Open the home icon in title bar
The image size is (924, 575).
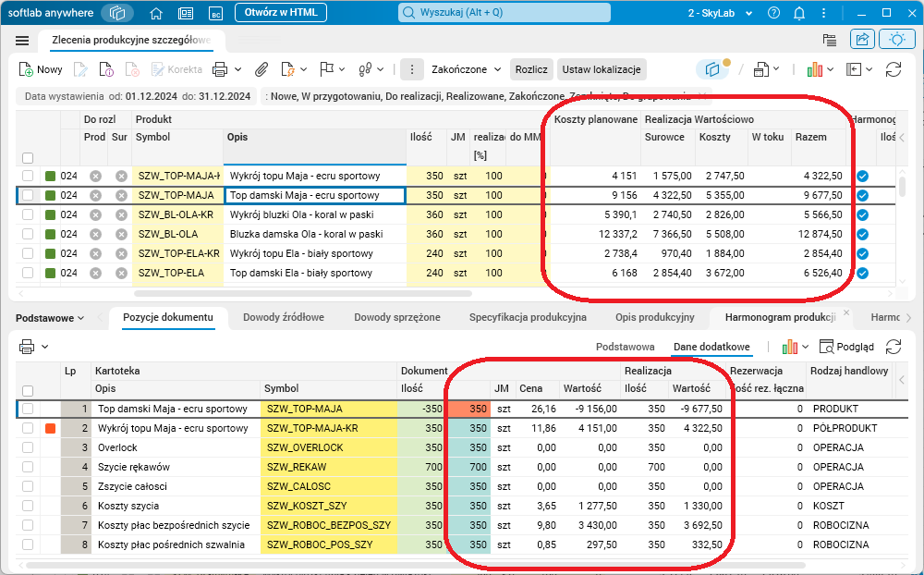[x=156, y=13]
